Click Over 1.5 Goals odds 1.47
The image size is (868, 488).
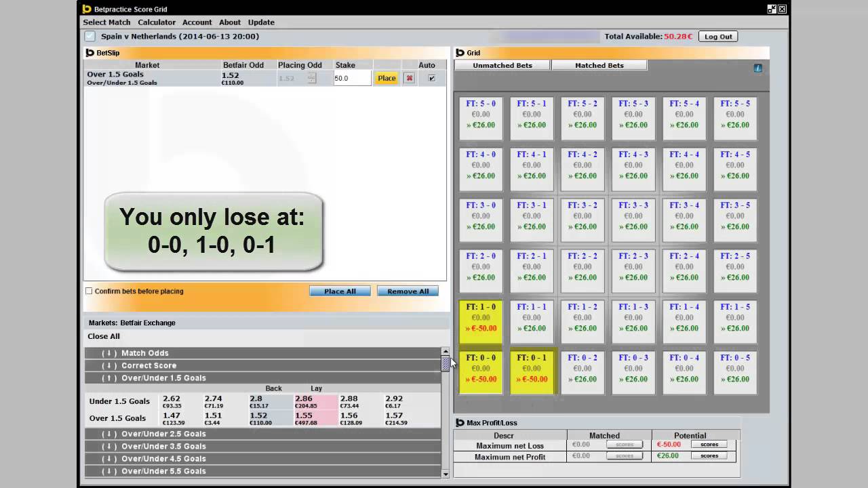[180, 418]
